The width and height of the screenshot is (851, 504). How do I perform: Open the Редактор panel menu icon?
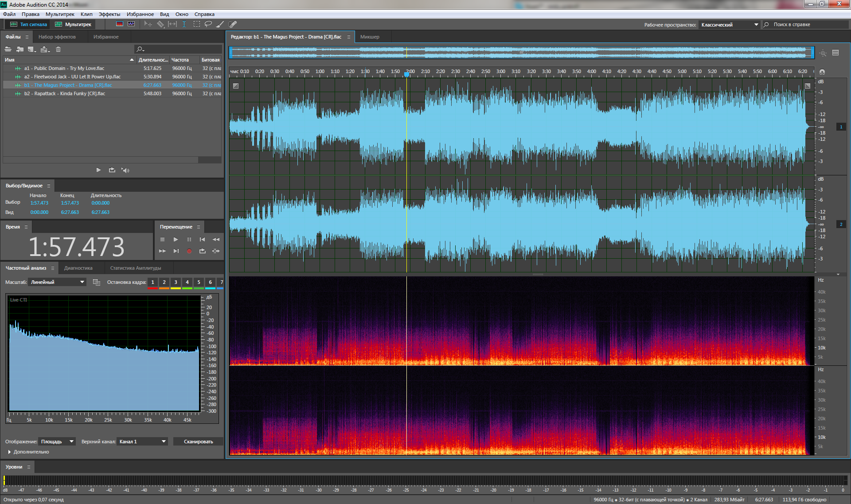[x=349, y=37]
